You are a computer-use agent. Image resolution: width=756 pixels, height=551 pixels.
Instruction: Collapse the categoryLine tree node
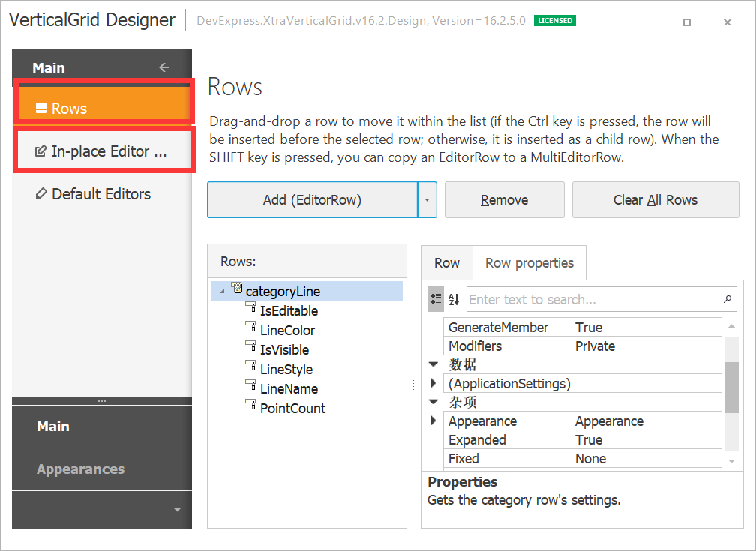click(x=222, y=291)
